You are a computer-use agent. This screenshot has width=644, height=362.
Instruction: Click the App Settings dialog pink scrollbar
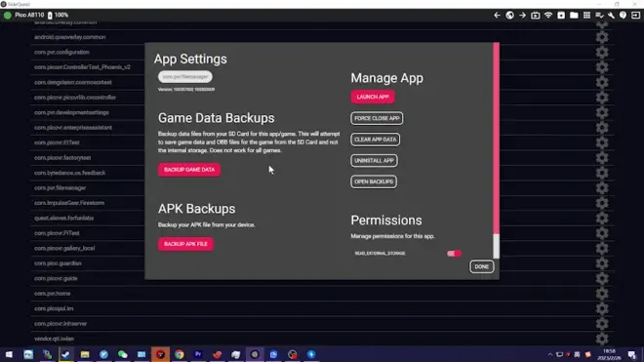(496, 138)
